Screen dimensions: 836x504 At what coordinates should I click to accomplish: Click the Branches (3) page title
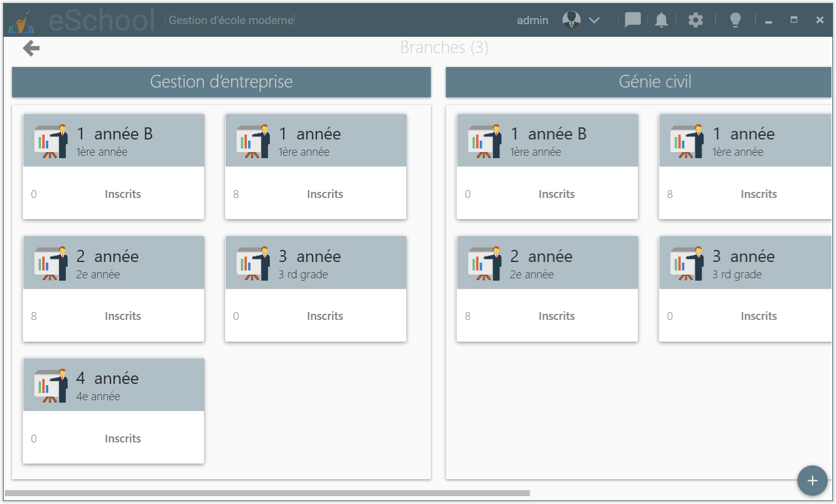pyautogui.click(x=444, y=48)
